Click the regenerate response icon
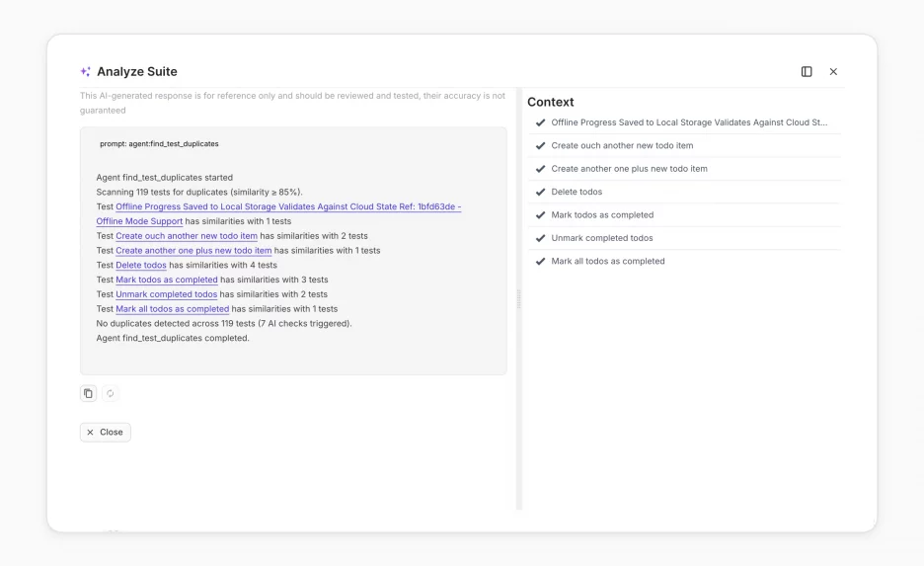 (111, 393)
